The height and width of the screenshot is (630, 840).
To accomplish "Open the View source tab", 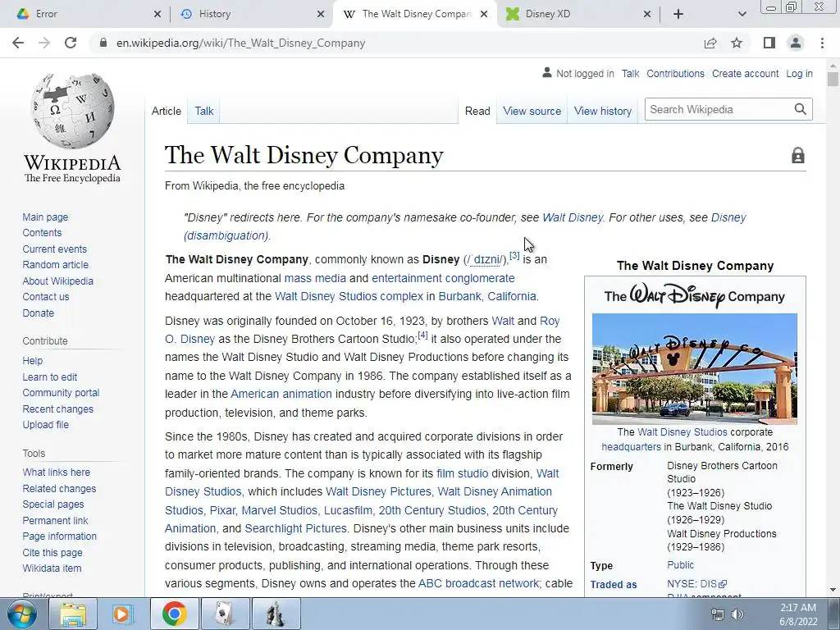I will [532, 111].
